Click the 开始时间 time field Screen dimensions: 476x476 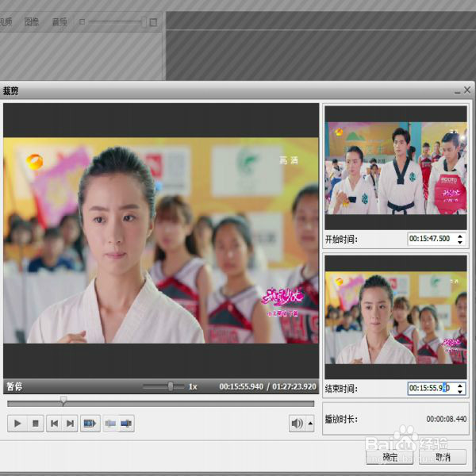tap(432, 239)
